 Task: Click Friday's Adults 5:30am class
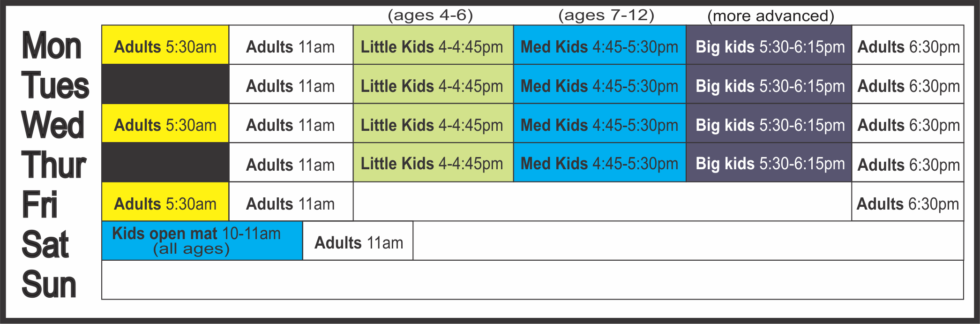tap(165, 202)
